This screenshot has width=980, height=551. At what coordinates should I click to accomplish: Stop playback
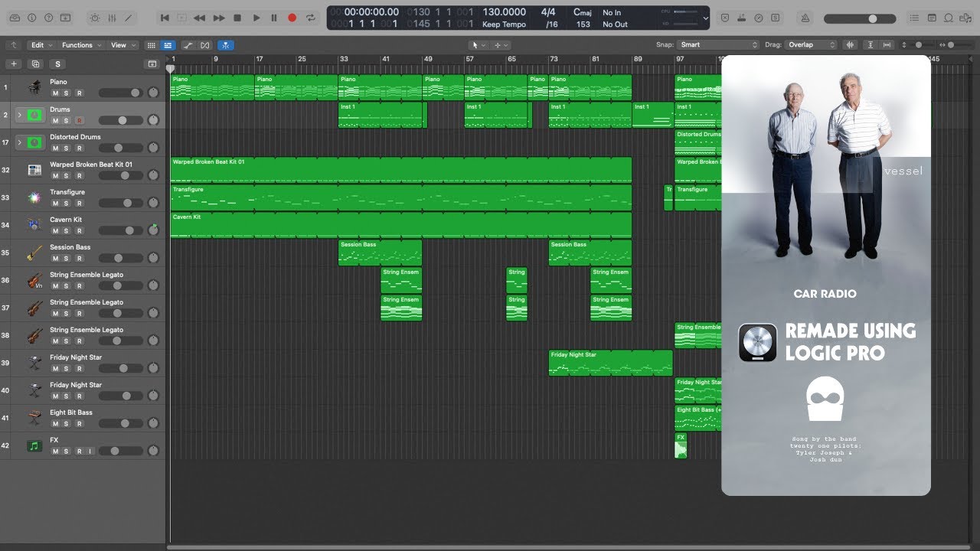click(x=237, y=17)
